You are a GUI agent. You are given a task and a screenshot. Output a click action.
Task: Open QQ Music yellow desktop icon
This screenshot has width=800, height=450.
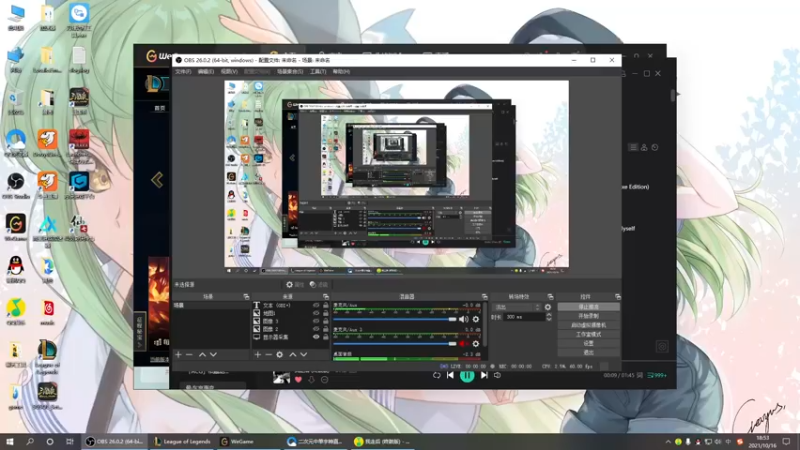click(x=16, y=312)
